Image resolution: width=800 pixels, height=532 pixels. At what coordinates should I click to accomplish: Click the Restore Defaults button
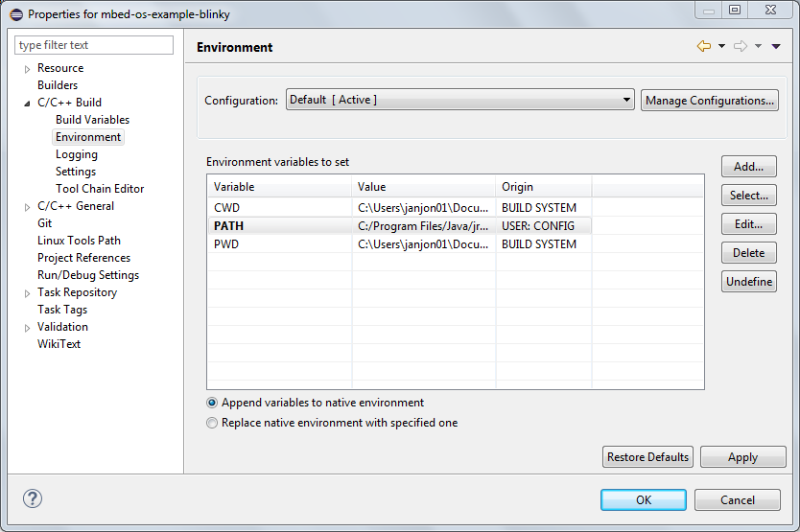coord(647,457)
